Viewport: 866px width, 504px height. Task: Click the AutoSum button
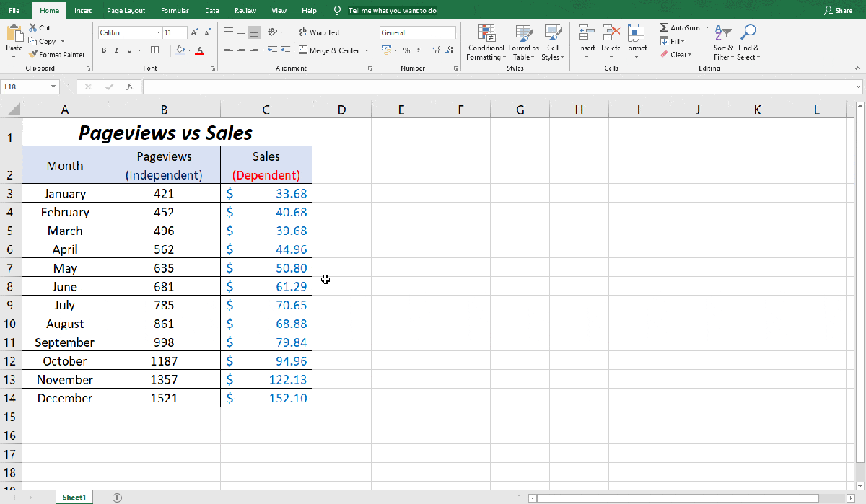tap(679, 27)
